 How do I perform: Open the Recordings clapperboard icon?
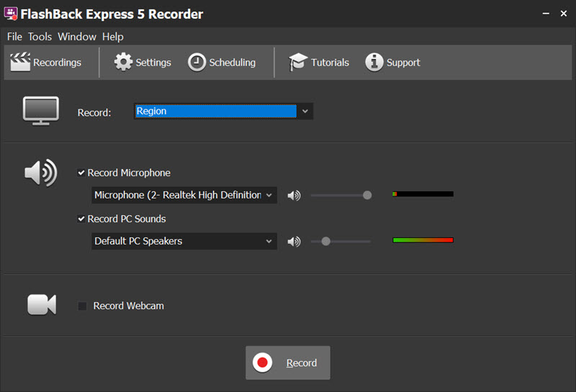click(x=20, y=62)
